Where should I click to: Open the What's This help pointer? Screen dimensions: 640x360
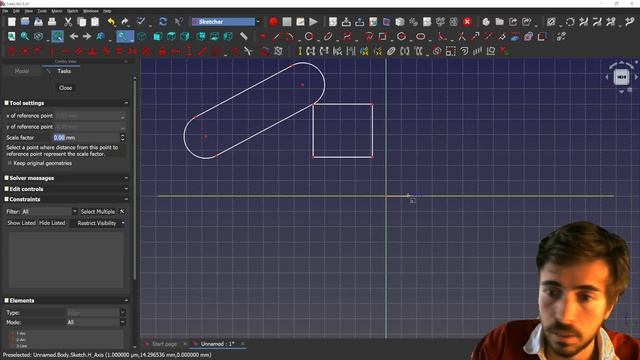[179, 22]
